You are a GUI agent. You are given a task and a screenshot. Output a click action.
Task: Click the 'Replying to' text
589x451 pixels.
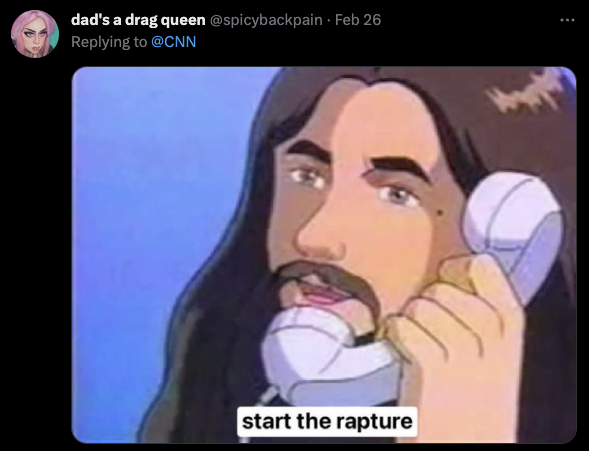(x=109, y=42)
